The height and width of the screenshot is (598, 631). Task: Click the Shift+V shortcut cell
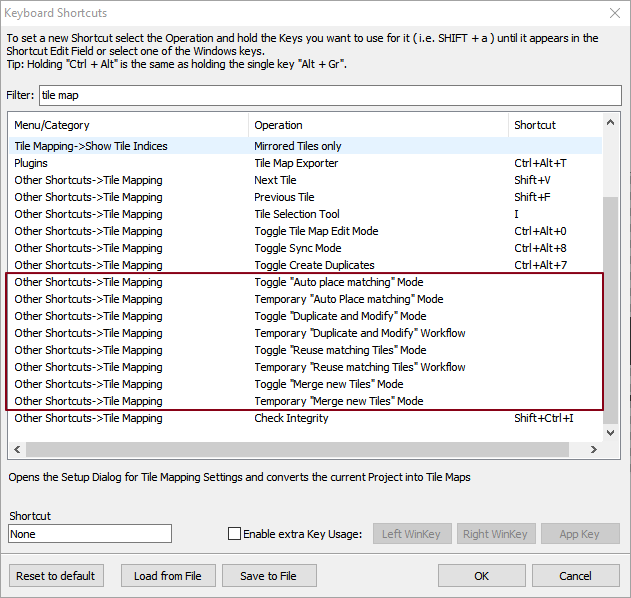532,180
